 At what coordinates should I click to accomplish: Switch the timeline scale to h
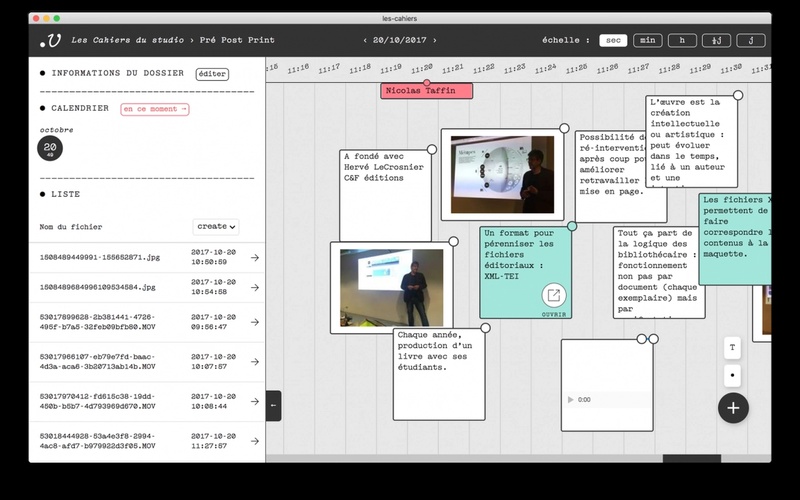[x=682, y=40]
